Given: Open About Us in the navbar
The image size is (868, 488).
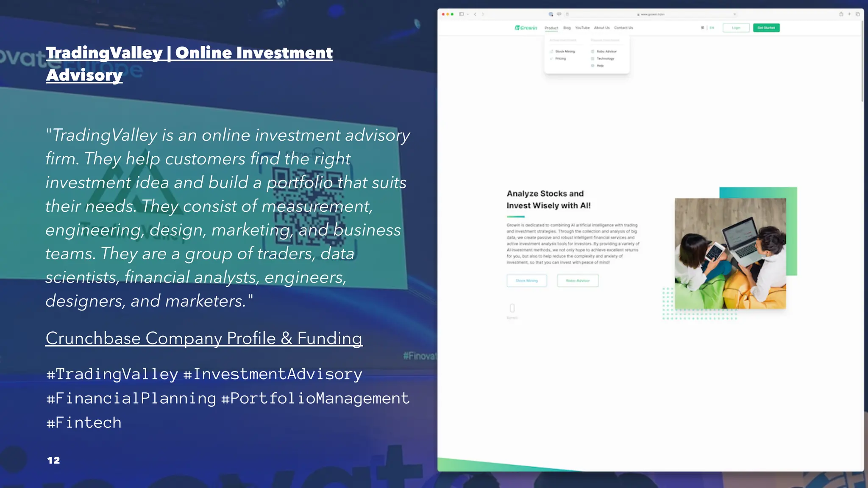Looking at the screenshot, I should 602,28.
